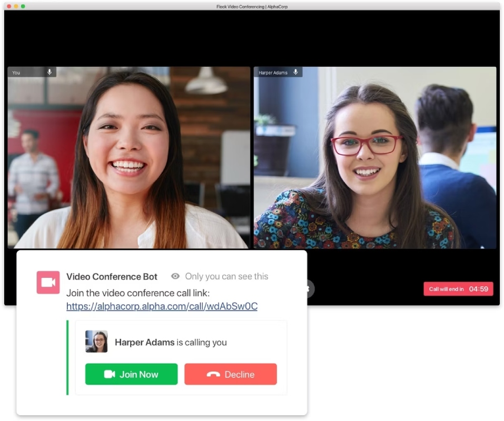Mute your microphone in the You tile
The image size is (504, 421).
pos(50,72)
